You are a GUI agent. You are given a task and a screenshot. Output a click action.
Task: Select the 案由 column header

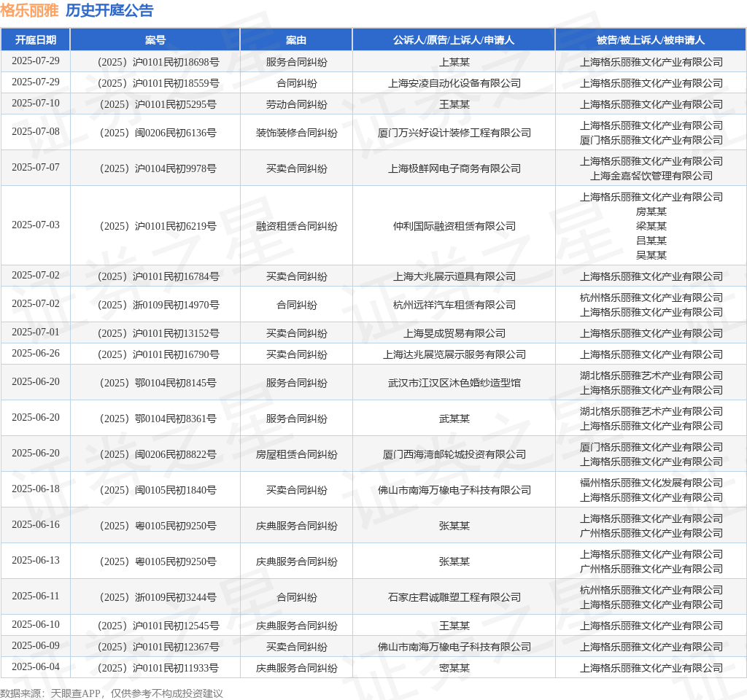click(x=296, y=40)
